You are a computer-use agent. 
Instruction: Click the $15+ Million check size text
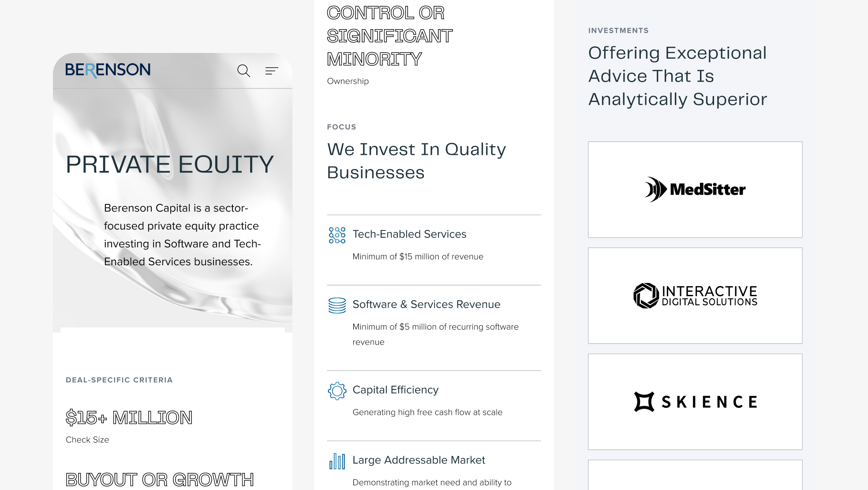129,418
